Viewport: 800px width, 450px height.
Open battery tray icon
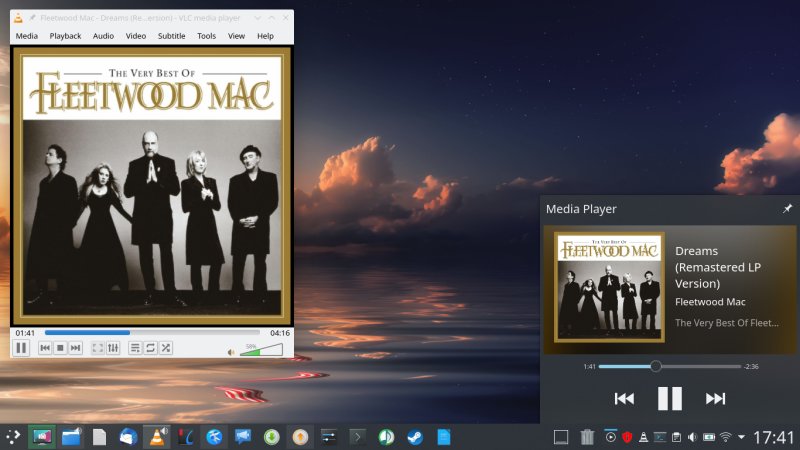click(709, 437)
